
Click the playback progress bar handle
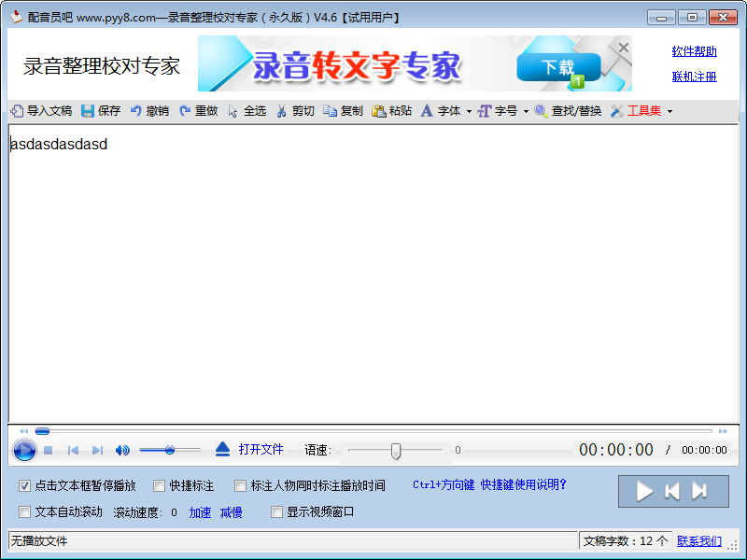(42, 431)
